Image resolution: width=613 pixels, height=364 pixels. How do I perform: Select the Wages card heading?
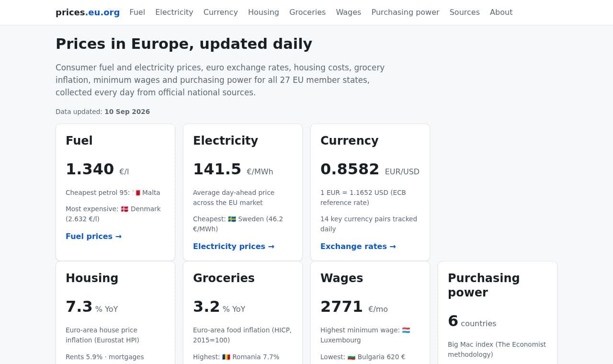(x=341, y=278)
